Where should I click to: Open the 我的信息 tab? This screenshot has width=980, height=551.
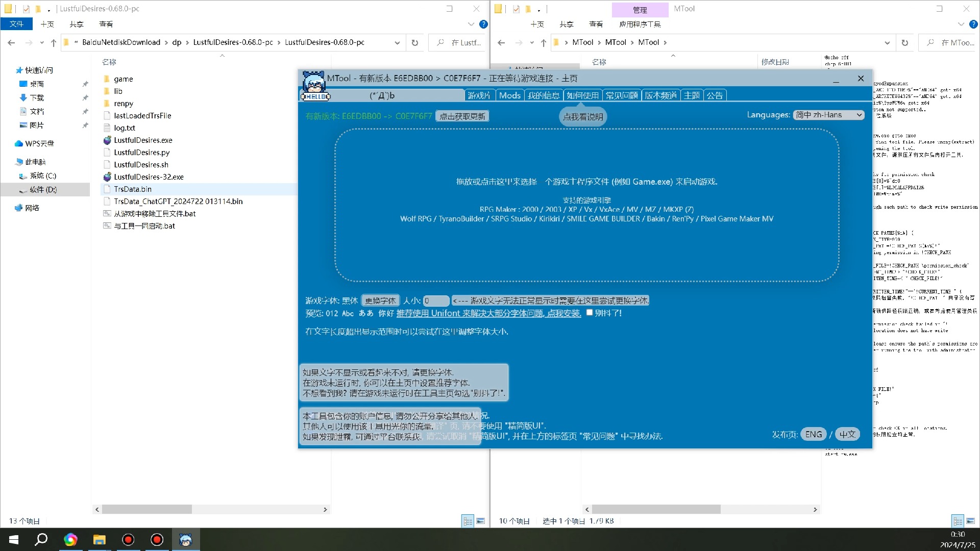544,95
